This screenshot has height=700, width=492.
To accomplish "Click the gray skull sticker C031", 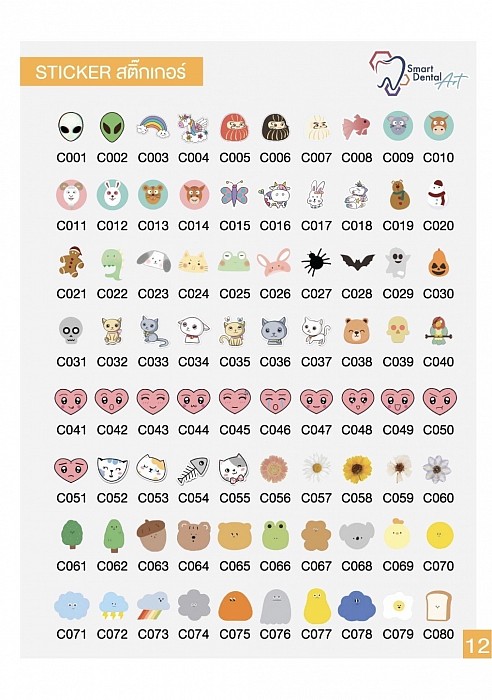I will pyautogui.click(x=71, y=330).
